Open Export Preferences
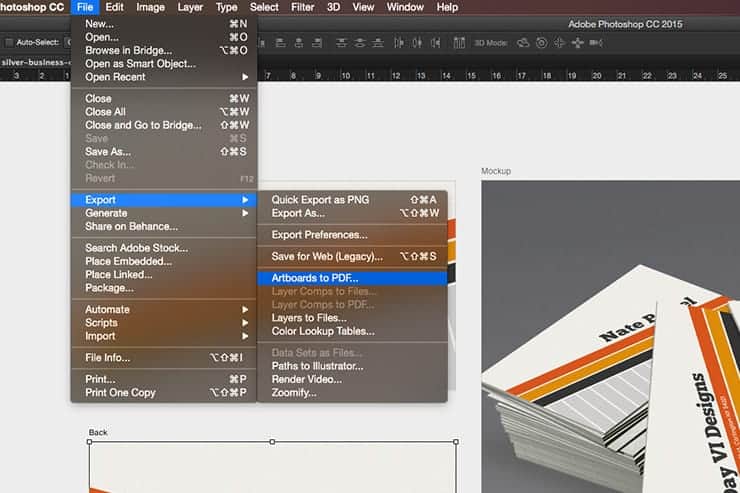Screen dimensions: 740x493 (352, 235)
